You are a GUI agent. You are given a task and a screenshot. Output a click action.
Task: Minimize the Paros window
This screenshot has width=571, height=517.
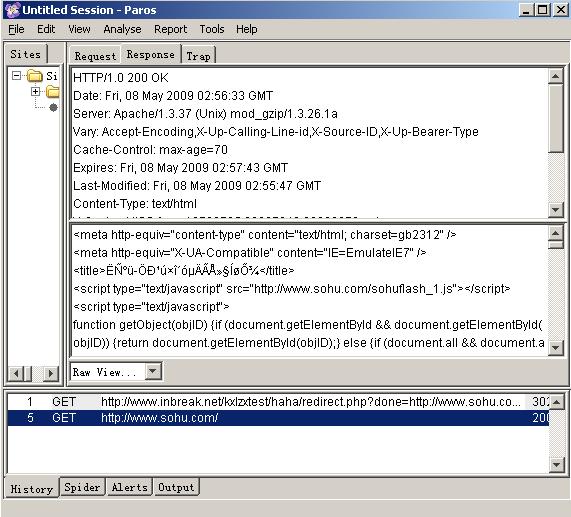click(x=525, y=10)
